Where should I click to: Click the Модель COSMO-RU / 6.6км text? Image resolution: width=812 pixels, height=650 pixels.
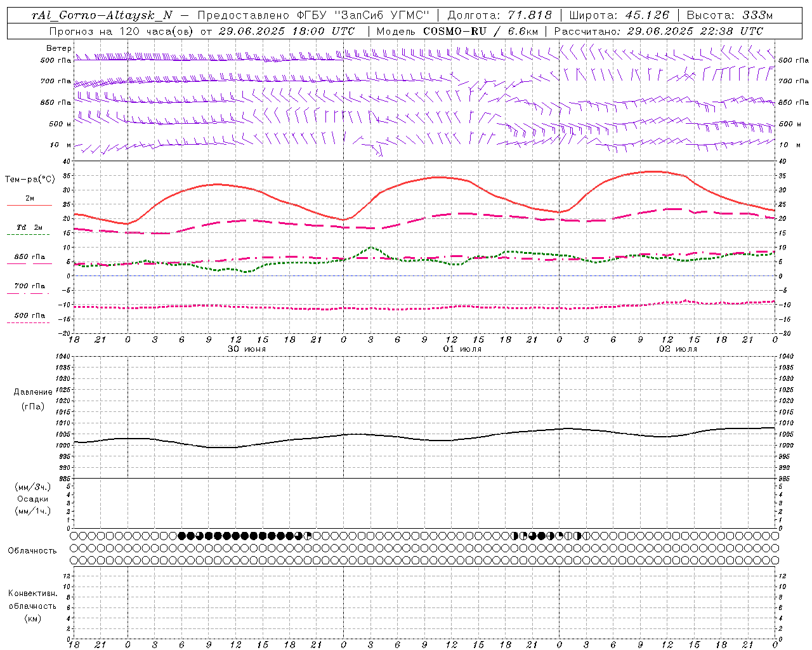(x=457, y=31)
